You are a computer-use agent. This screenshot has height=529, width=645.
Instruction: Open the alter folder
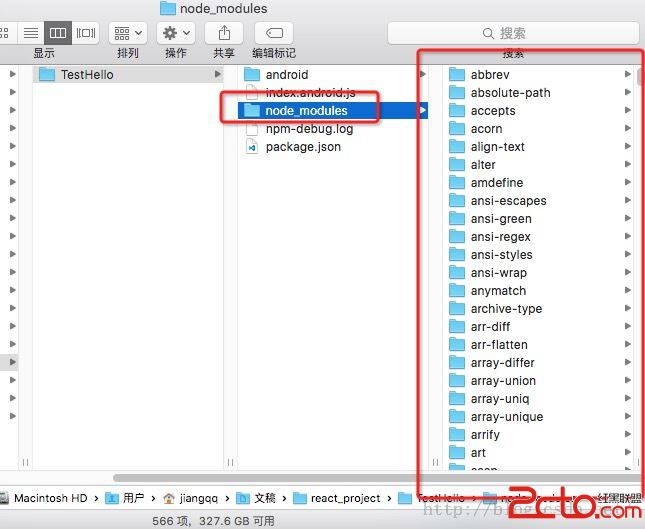540,165
